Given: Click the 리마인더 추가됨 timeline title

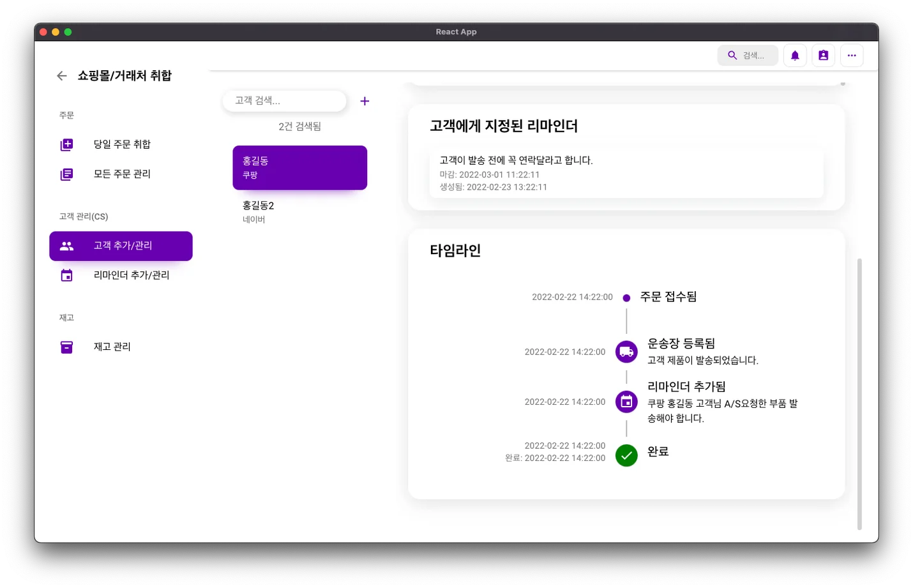Looking at the screenshot, I should [686, 386].
